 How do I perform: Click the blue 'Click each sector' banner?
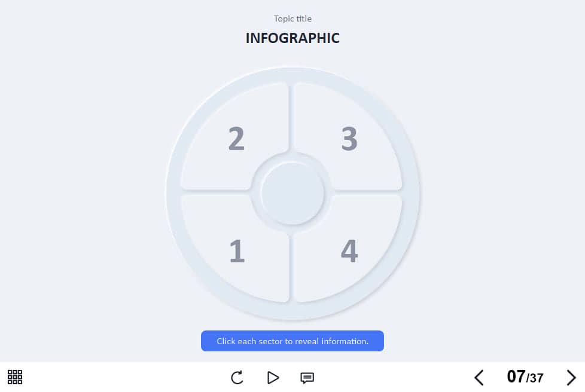[292, 341]
